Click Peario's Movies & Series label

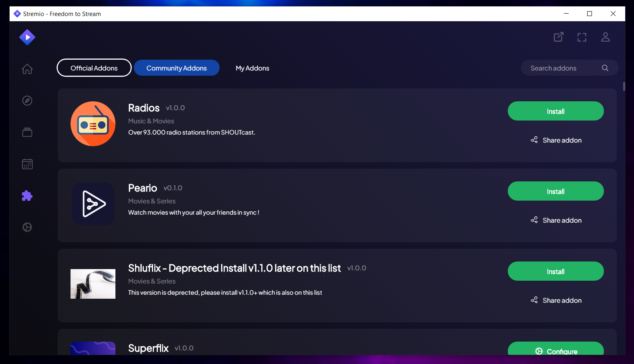click(x=152, y=201)
